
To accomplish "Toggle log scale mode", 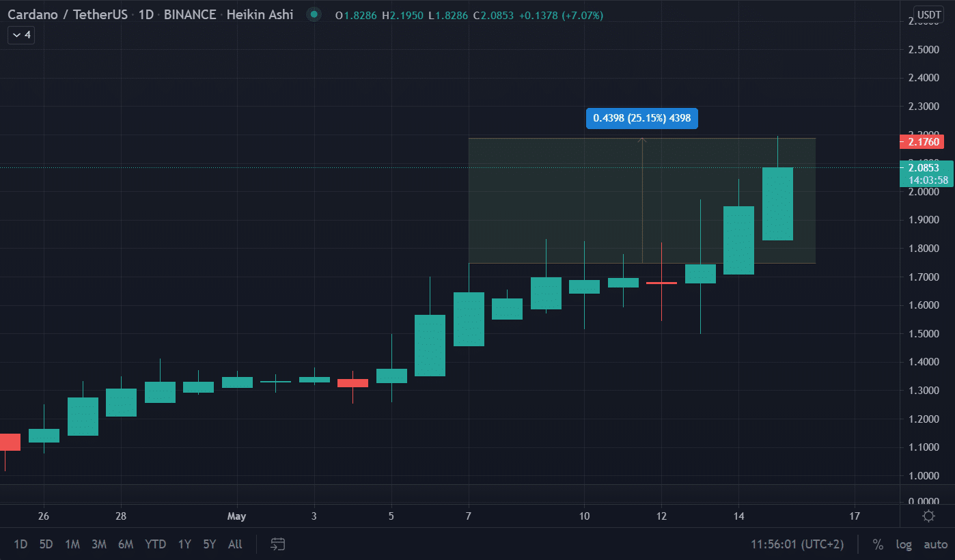I will click(x=904, y=544).
